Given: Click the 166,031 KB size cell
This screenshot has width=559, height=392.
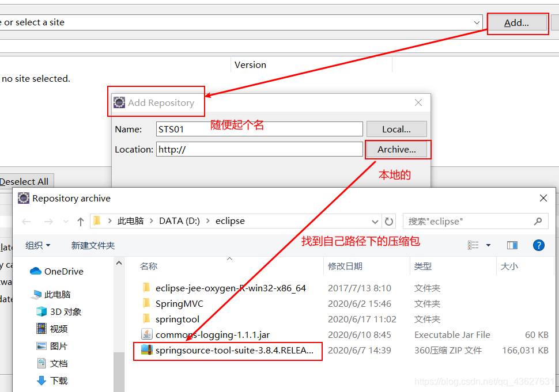Looking at the screenshot, I should click(525, 351).
